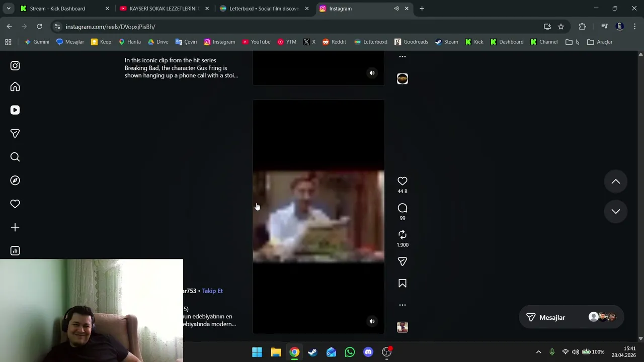This screenshot has width=644, height=362.
Task: Install Instagram app icon in address bar
Action: [x=547, y=27]
